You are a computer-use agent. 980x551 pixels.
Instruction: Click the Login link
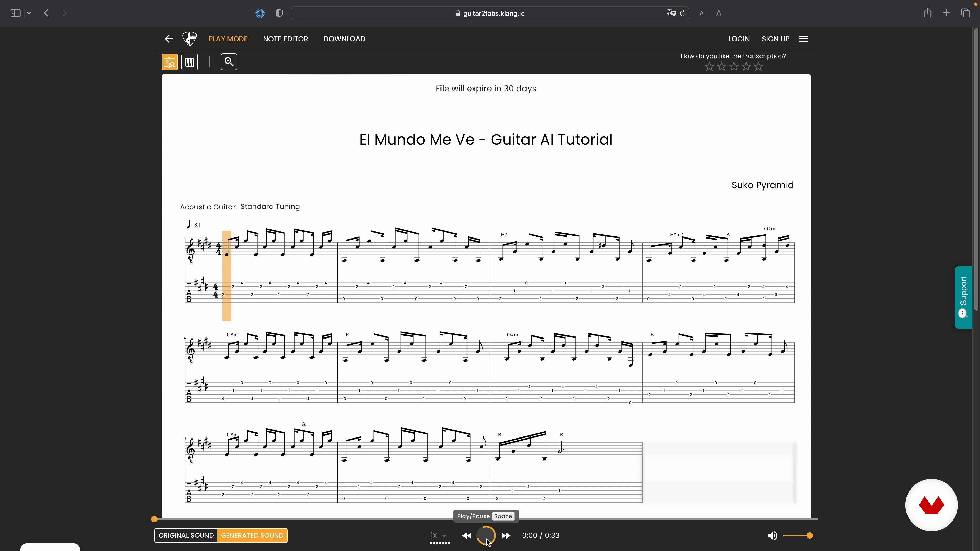pos(739,39)
